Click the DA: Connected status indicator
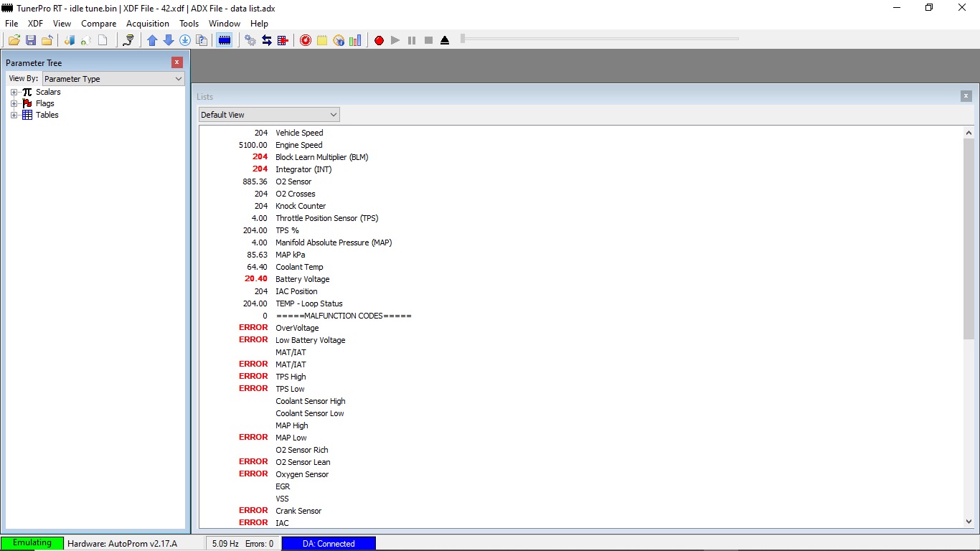 click(x=329, y=544)
